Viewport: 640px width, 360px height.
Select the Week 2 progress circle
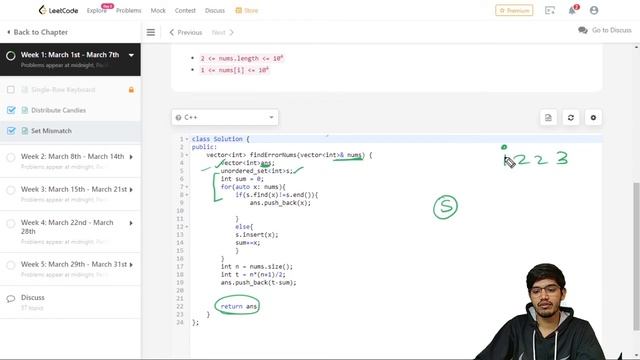(11, 157)
